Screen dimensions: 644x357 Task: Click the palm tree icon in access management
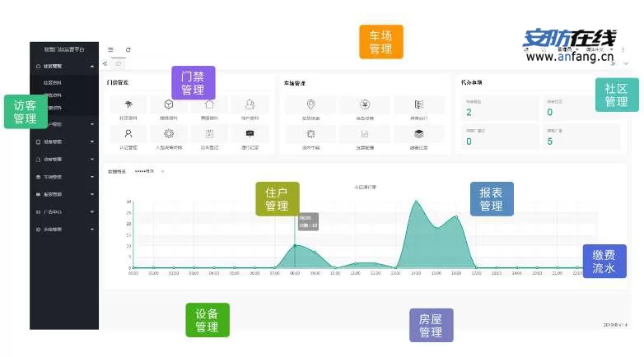(x=128, y=104)
